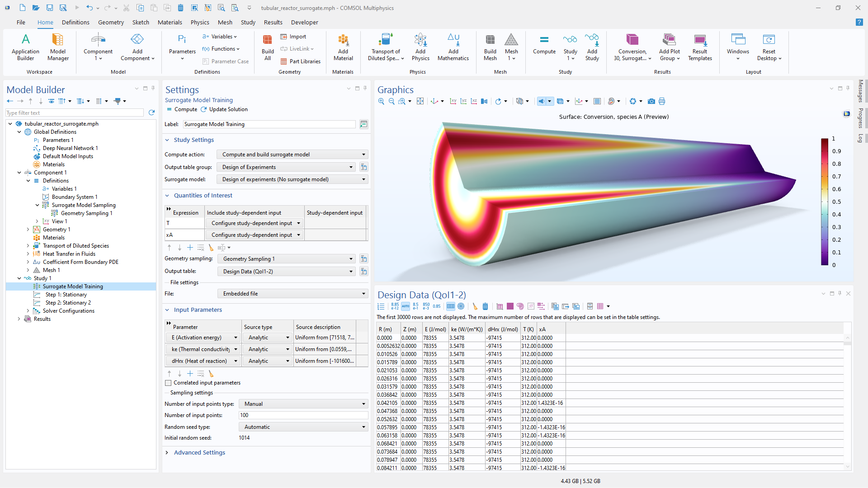
Task: Click the Add Physics icon
Action: (x=420, y=47)
